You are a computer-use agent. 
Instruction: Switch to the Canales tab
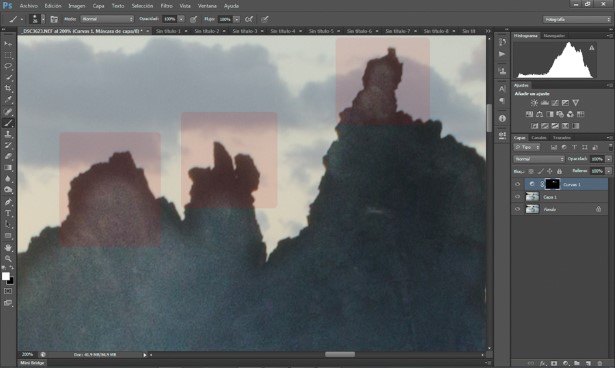[x=539, y=138]
